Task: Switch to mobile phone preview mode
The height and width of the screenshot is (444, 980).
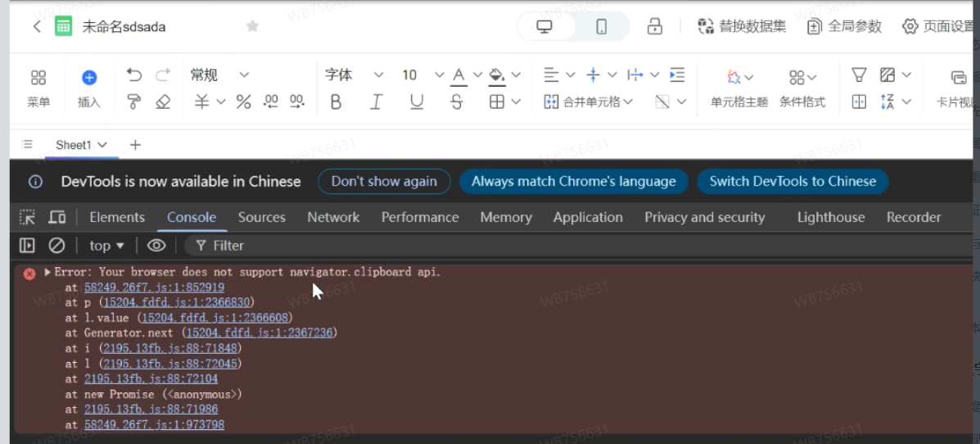Action: pos(602,27)
